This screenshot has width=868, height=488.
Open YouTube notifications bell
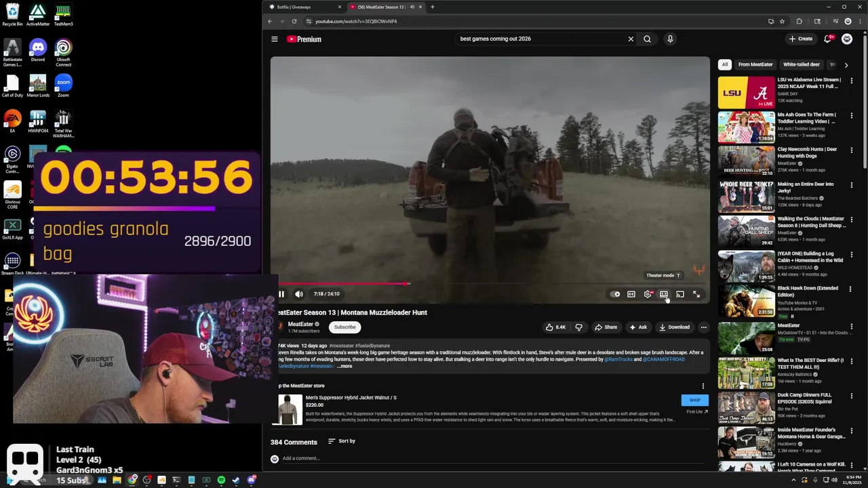pos(827,39)
